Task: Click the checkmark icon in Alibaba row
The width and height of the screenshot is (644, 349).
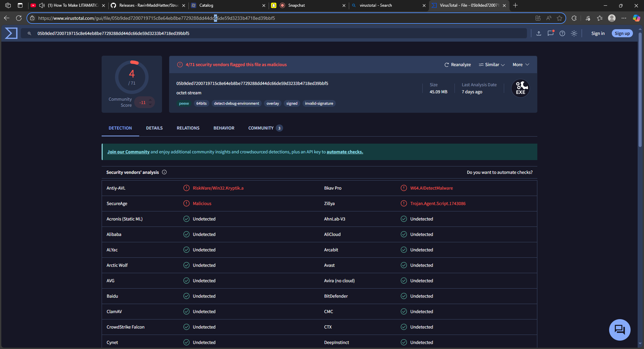Action: click(186, 234)
